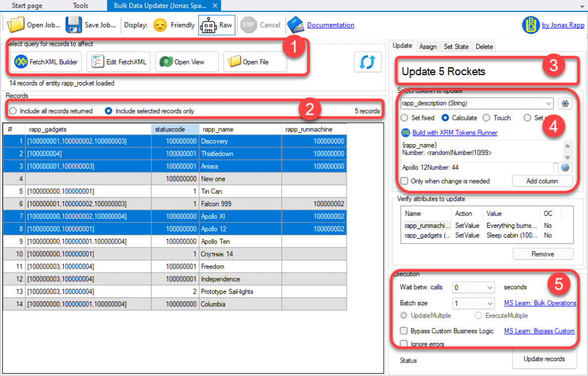Tick Only when change is needed

coord(404,181)
